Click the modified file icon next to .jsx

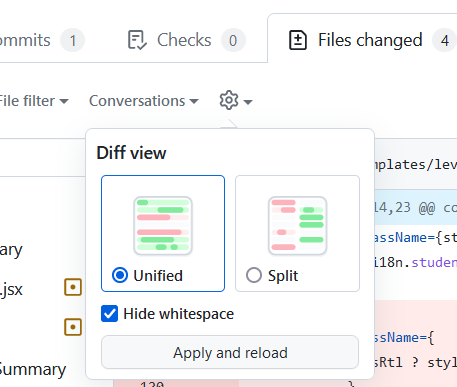pyautogui.click(x=73, y=287)
